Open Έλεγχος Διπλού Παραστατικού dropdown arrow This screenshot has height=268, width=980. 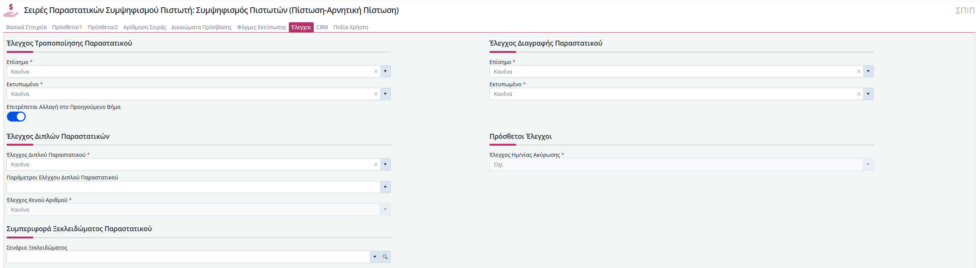pyautogui.click(x=385, y=164)
